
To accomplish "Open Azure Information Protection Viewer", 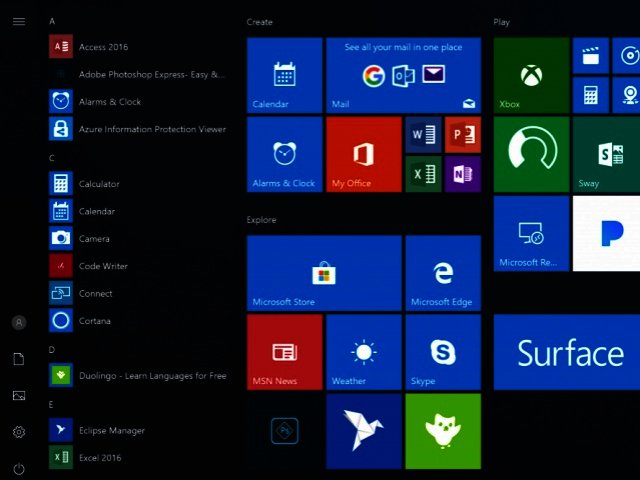I will click(139, 129).
